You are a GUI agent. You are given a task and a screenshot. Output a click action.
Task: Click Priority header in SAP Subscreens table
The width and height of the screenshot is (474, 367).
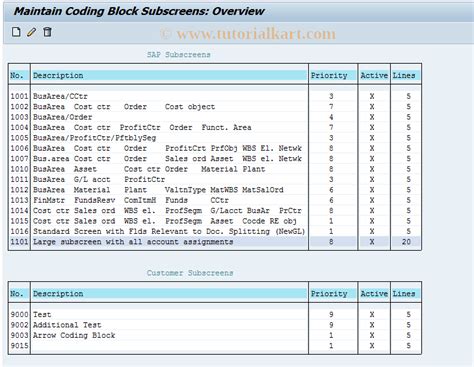(x=329, y=76)
